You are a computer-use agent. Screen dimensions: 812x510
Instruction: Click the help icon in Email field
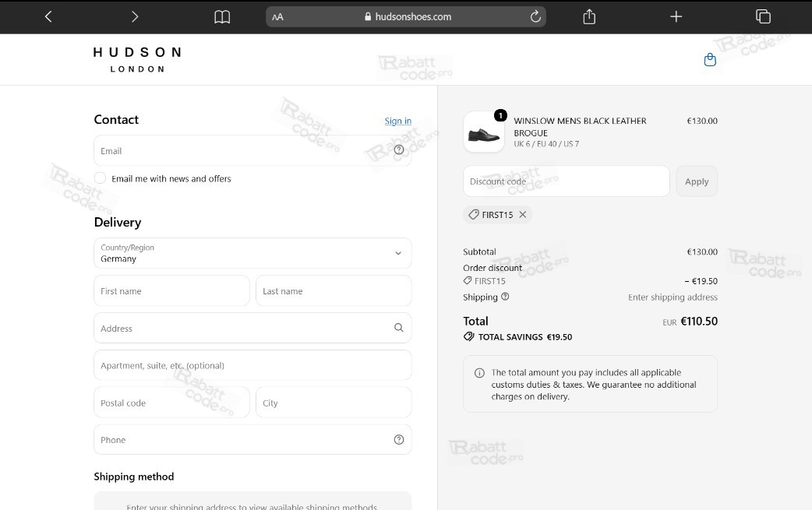point(399,150)
